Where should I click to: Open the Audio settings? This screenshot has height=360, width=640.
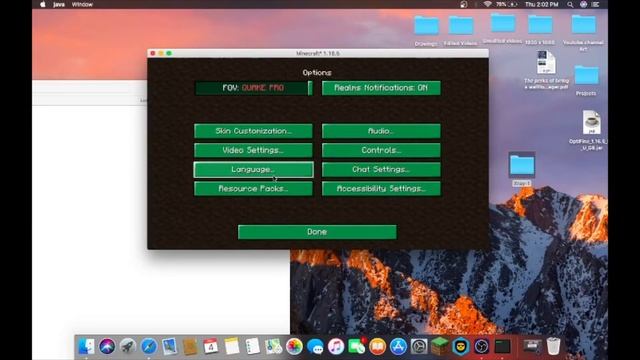tap(381, 131)
